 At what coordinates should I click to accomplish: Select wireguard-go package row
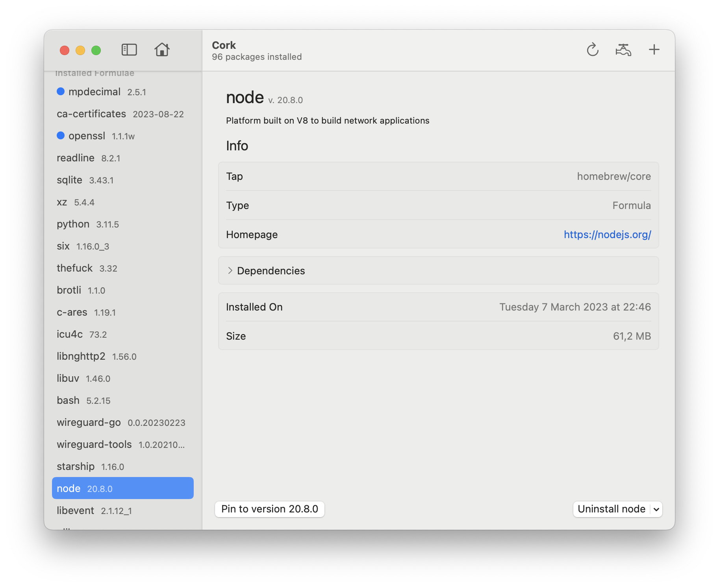pos(123,422)
